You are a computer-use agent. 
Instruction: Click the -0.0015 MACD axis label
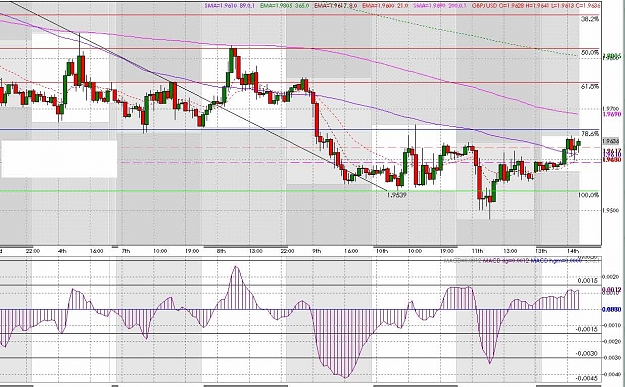pos(588,329)
